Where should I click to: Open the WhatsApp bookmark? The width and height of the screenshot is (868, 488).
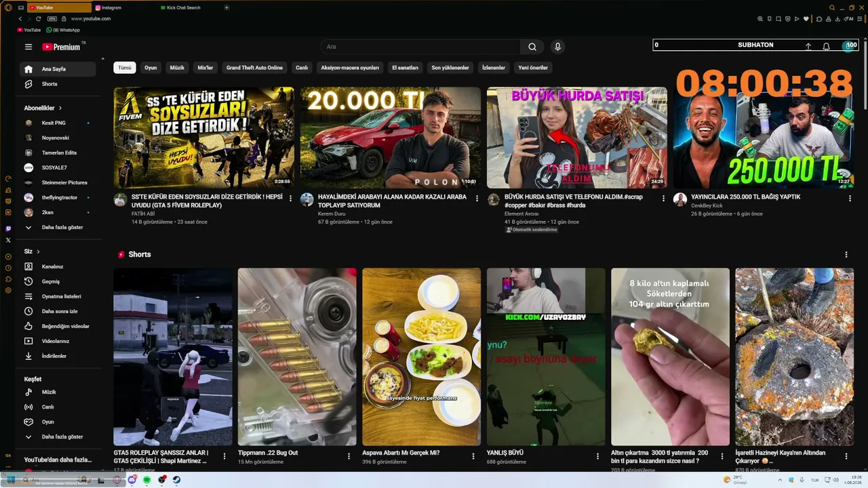pyautogui.click(x=63, y=30)
